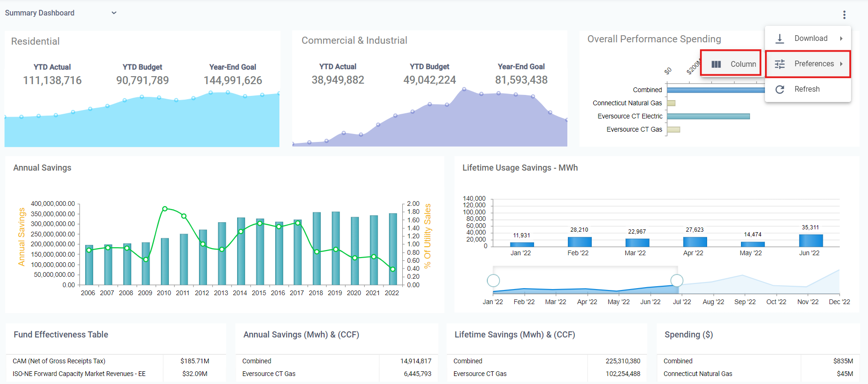The image size is (868, 384).
Task: Select the Preferences menu item
Action: (814, 64)
